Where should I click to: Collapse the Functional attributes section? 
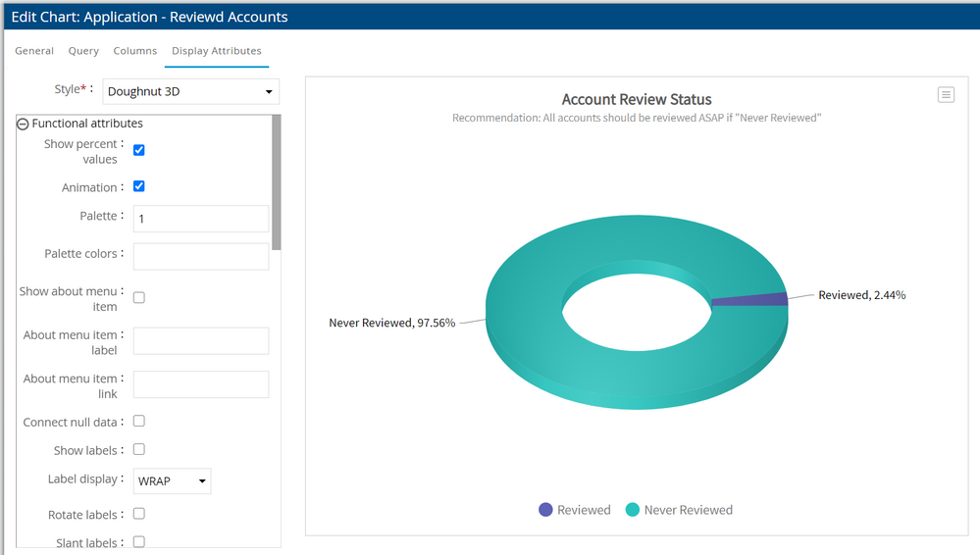click(23, 124)
